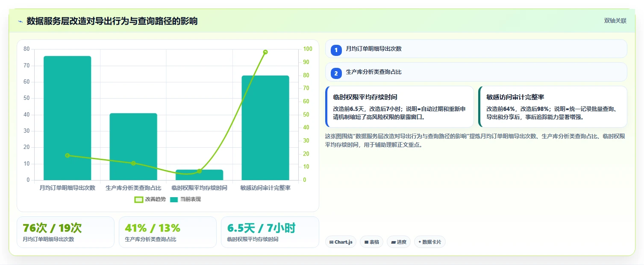Image resolution: width=644 pixels, height=265 pixels.
Task: Toggle the 当前表现 legend item
Action: (185, 199)
